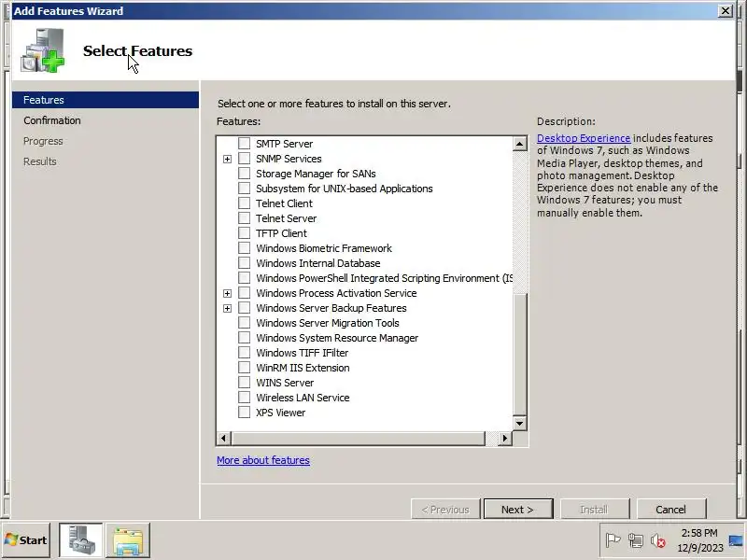747x560 pixels.
Task: Check the WINS Server checkbox
Action: [244, 383]
